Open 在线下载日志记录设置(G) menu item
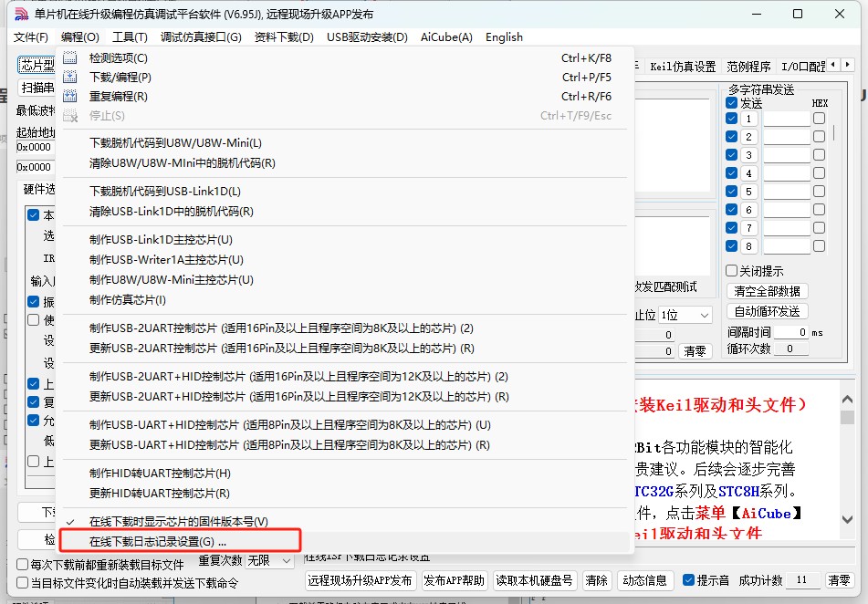 pos(344,541)
